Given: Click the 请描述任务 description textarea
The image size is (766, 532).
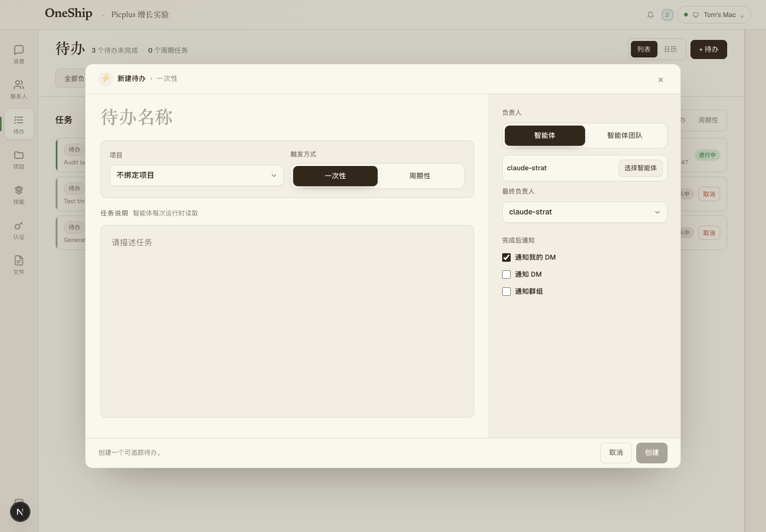Looking at the screenshot, I should coord(287,321).
